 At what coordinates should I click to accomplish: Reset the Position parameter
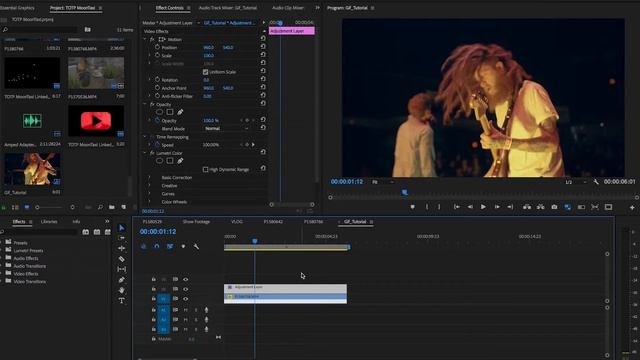click(x=263, y=47)
